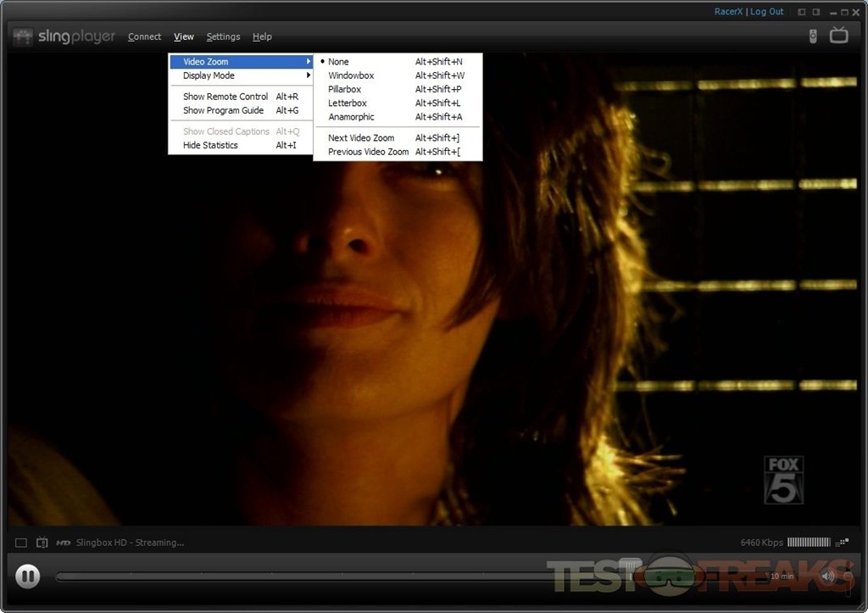Pause the video with the pause button

(x=27, y=577)
